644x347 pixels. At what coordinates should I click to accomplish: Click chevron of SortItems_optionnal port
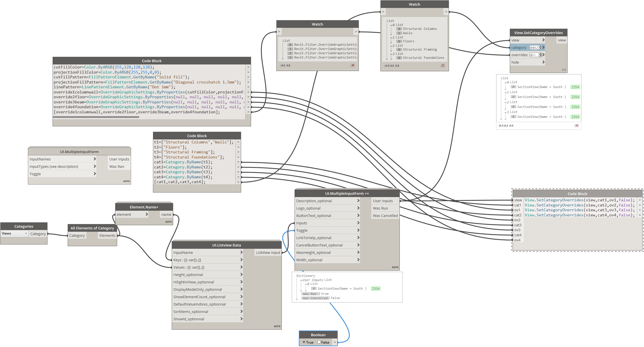pyautogui.click(x=241, y=312)
